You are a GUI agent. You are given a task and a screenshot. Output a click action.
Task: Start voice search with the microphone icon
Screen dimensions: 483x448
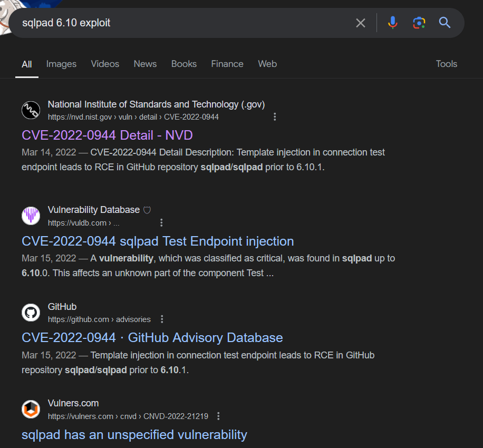(x=393, y=23)
